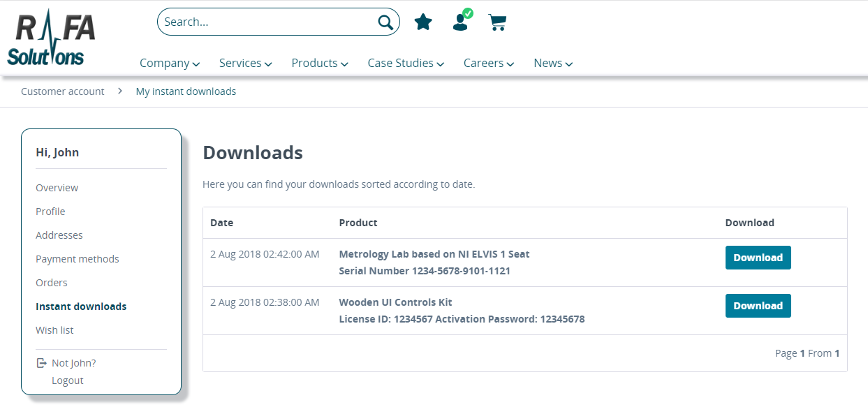Click the search magnifier icon
Viewport: 868px width, 414px height.
(383, 22)
